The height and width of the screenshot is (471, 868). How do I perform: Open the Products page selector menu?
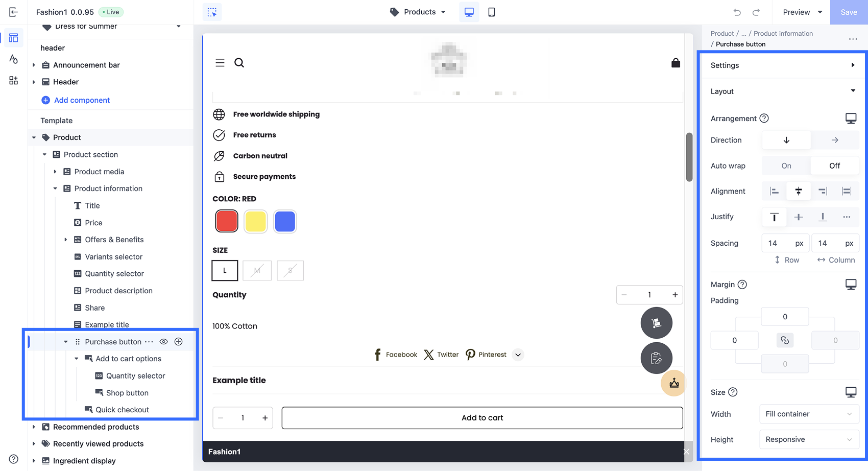coord(418,12)
